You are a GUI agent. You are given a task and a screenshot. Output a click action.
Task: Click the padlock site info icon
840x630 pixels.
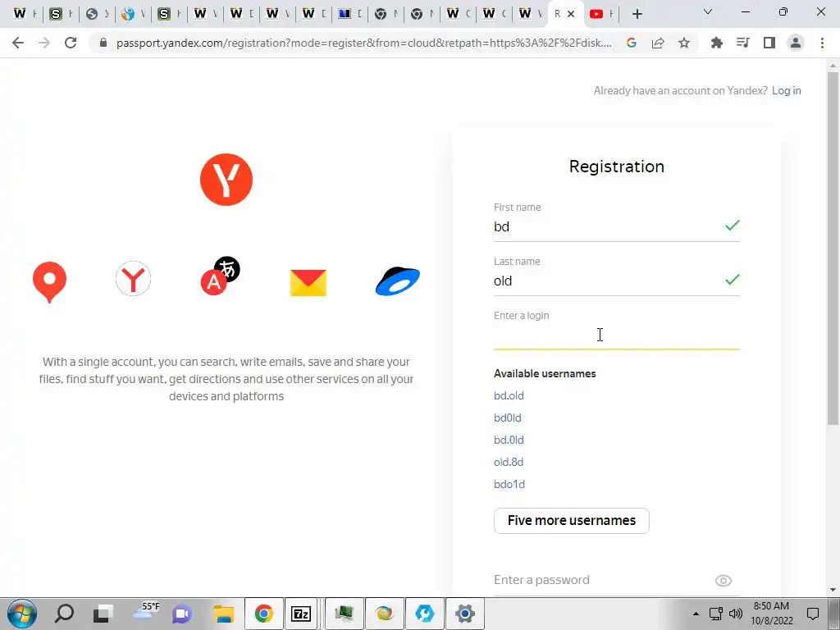click(103, 43)
